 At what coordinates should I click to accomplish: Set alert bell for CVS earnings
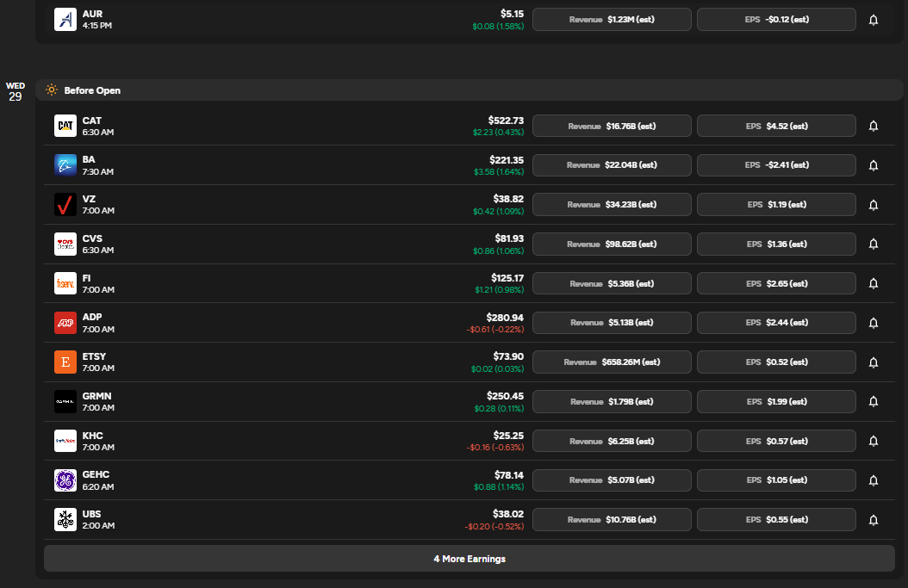pos(874,244)
